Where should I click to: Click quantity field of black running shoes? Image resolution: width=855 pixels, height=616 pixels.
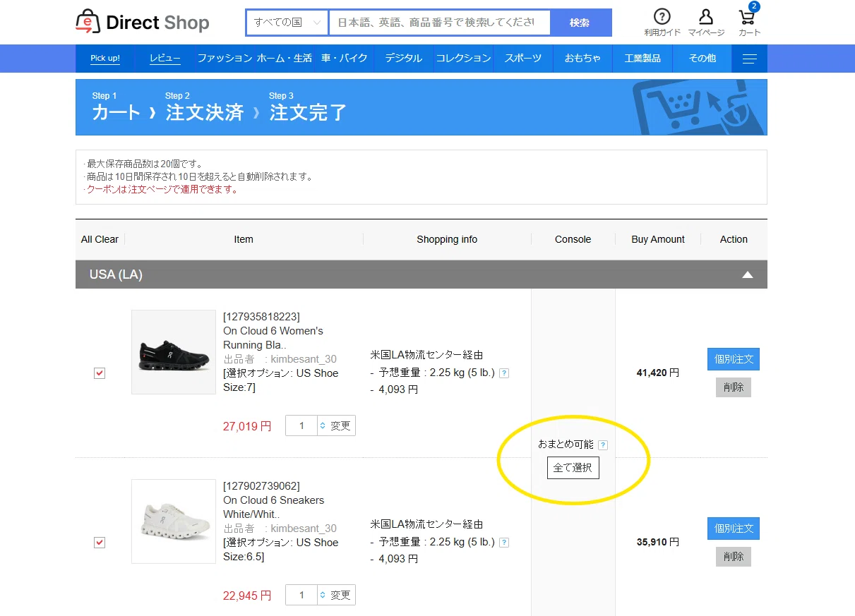(x=302, y=426)
